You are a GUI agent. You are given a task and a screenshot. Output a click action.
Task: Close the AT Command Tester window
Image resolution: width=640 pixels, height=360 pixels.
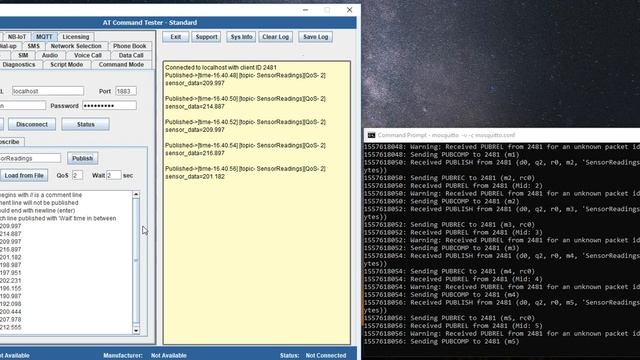tap(349, 10)
